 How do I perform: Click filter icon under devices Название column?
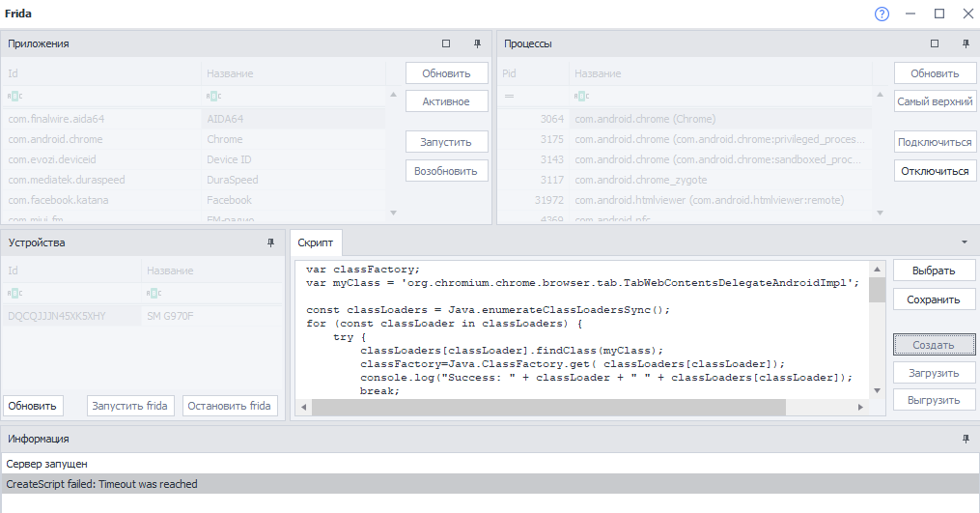coord(154,293)
